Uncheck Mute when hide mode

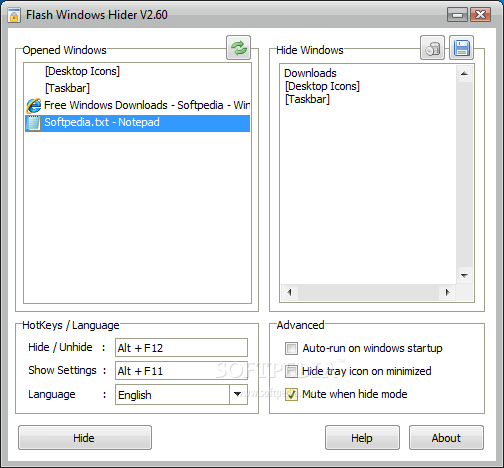(x=291, y=395)
